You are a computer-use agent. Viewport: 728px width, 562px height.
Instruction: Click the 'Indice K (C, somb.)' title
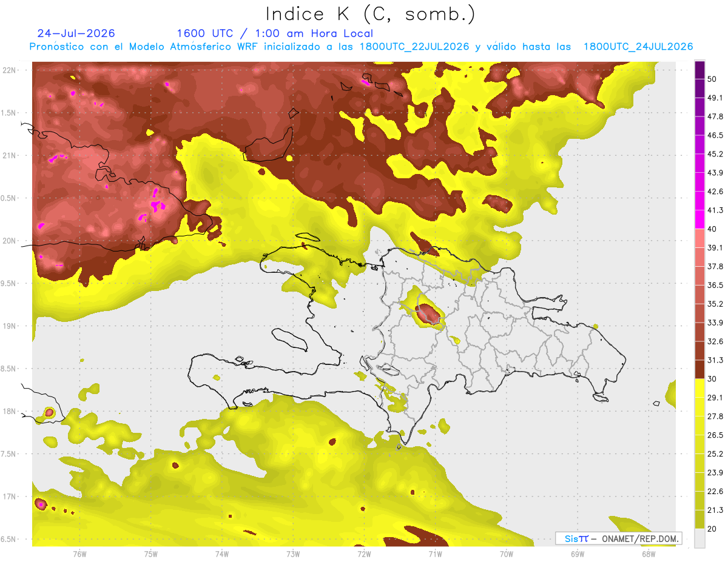click(370, 14)
